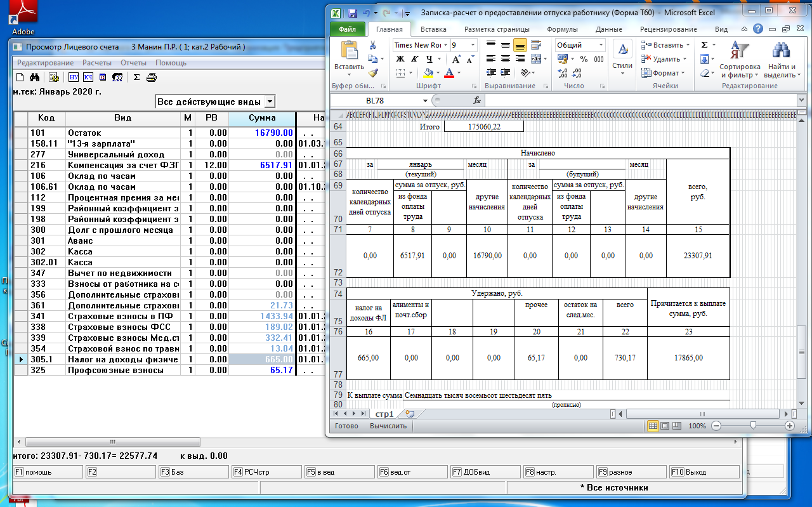The width and height of the screenshot is (812, 507).
Task: Click the Adobe desktop shortcut
Action: point(23,18)
